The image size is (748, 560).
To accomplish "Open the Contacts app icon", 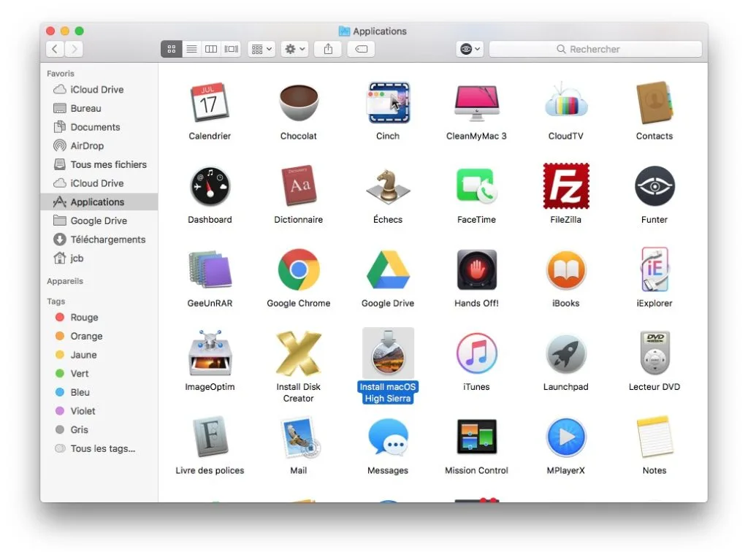I will coord(654,102).
